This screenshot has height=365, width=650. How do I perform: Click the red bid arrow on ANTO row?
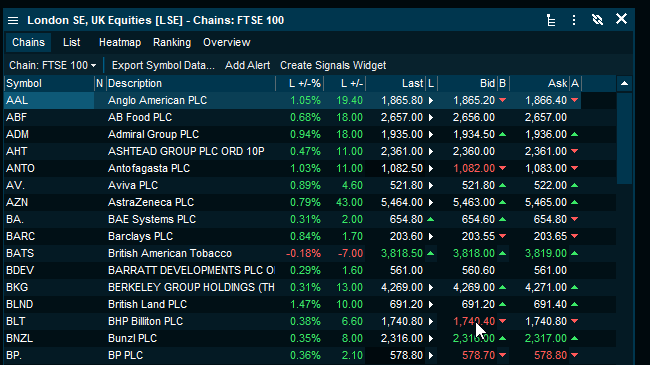[502, 168]
